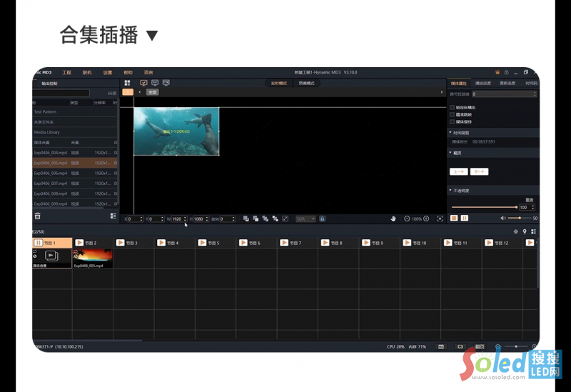Click the fit-to-screen icon beside zoom controls

click(x=440, y=218)
